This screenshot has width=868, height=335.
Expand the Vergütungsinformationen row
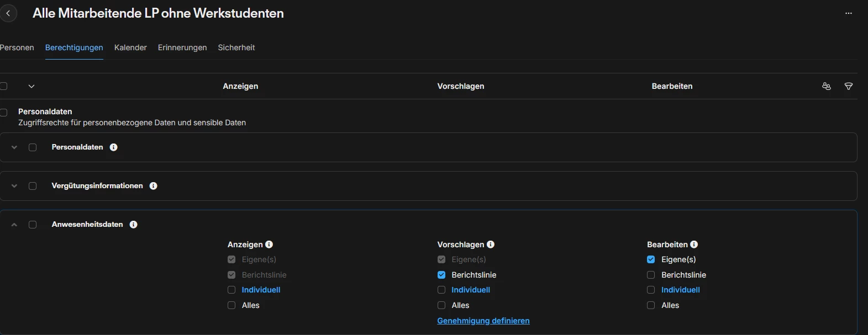(14, 186)
